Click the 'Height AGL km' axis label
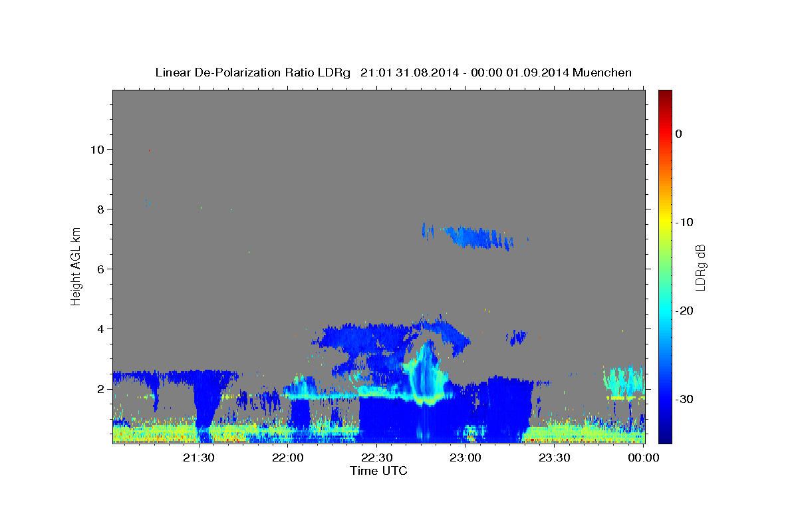 pyautogui.click(x=76, y=266)
